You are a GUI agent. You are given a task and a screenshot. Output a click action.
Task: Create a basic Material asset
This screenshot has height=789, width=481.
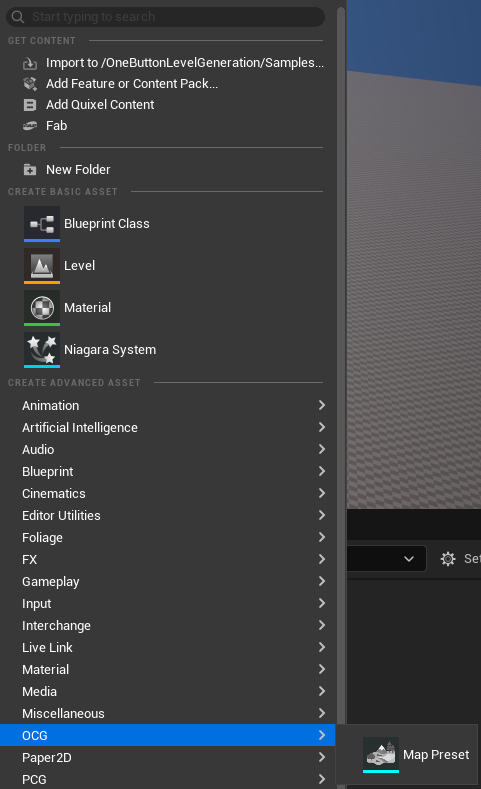(88, 307)
